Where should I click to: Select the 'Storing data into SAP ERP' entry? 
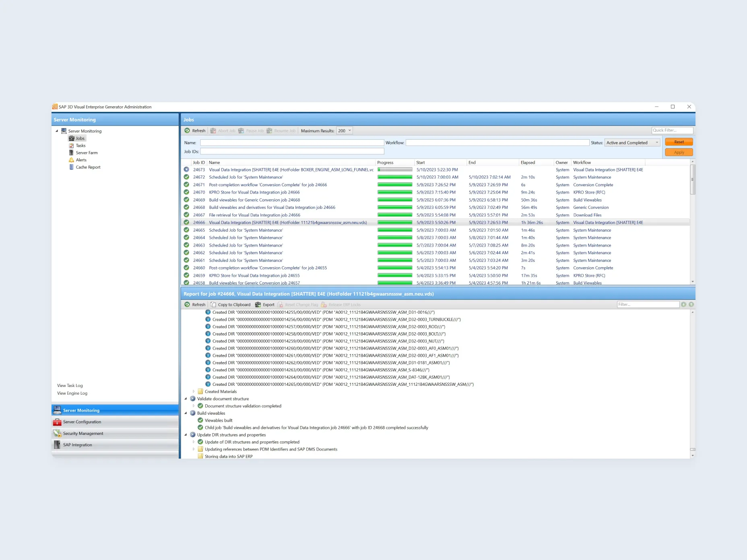(x=229, y=456)
